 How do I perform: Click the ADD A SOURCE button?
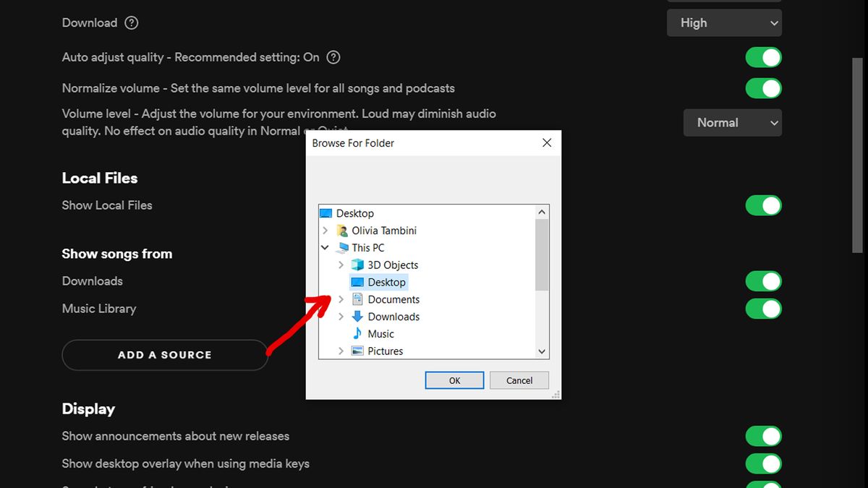click(x=164, y=355)
